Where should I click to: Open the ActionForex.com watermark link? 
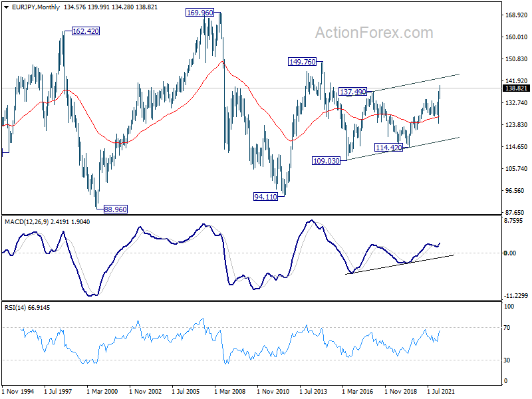(x=374, y=33)
